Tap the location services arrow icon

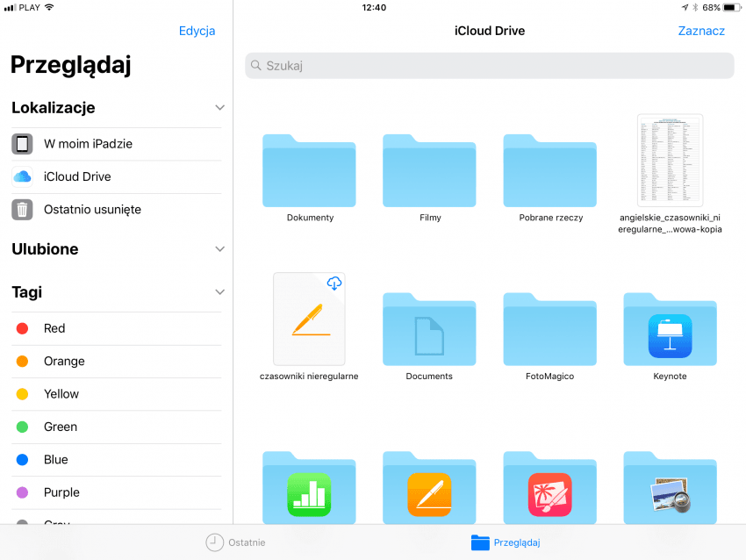(685, 7)
